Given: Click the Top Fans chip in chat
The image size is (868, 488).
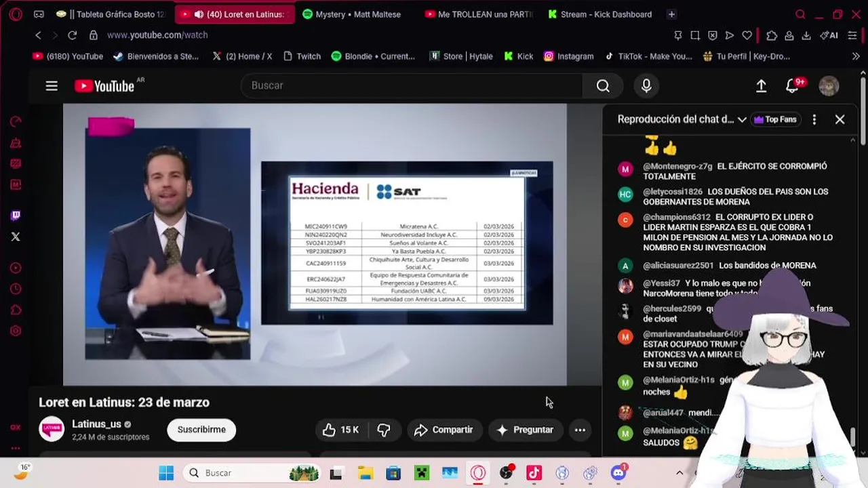Looking at the screenshot, I should 775,119.
